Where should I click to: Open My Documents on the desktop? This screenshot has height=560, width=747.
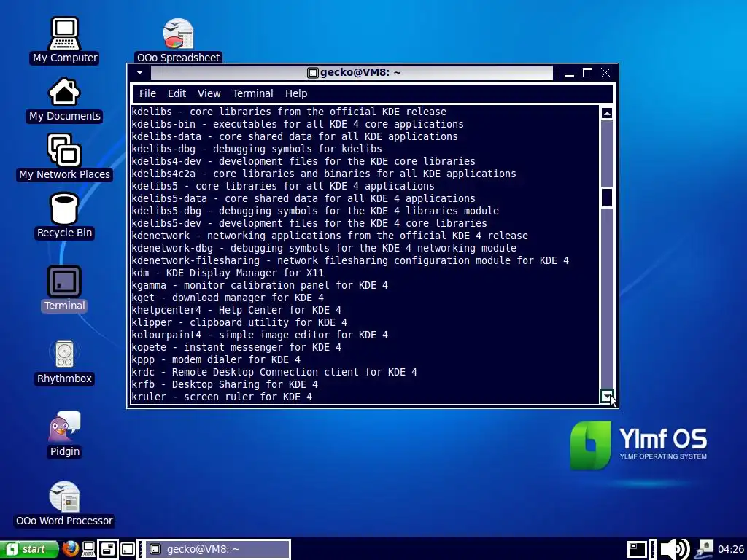65,99
